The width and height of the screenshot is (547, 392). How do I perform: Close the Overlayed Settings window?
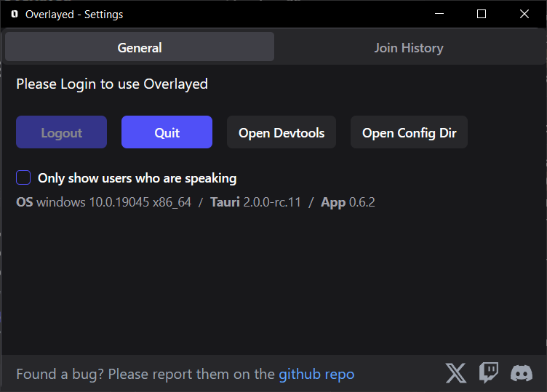(524, 14)
